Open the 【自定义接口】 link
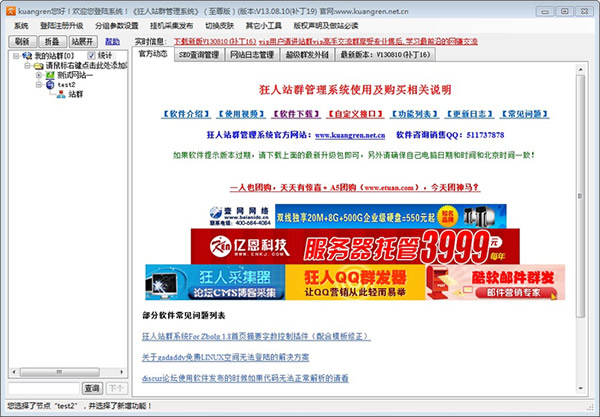The width and height of the screenshot is (600, 417). pos(355,114)
